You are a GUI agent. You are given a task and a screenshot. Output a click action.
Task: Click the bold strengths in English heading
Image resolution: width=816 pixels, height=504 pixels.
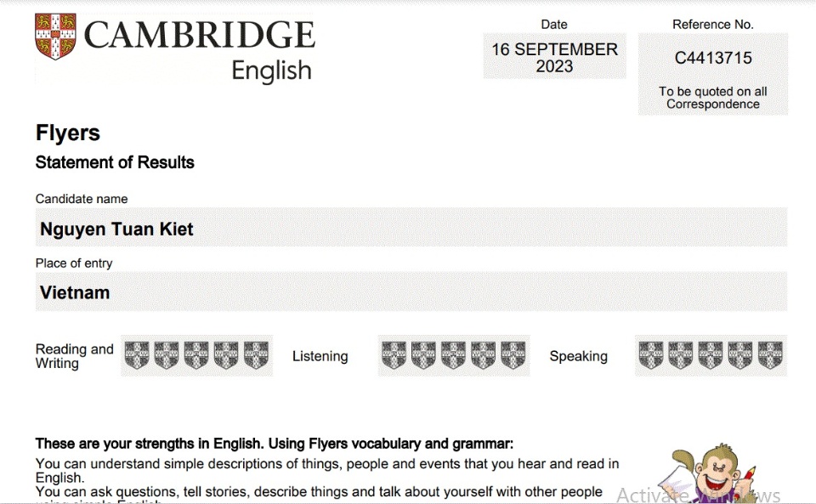click(275, 444)
